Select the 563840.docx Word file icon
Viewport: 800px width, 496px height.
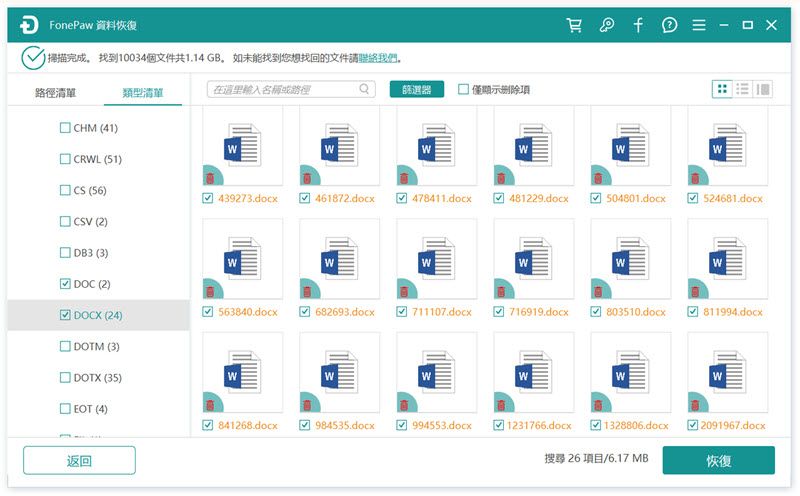[242, 259]
